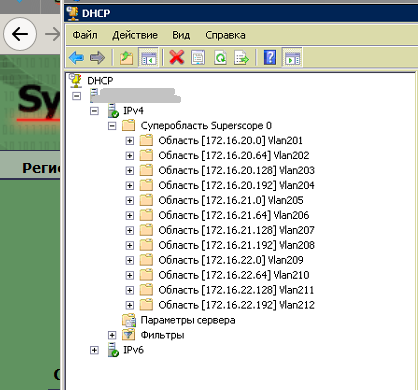Toggle the Show/Hide action pane icon
This screenshot has height=390, width=418.
pos(292,58)
